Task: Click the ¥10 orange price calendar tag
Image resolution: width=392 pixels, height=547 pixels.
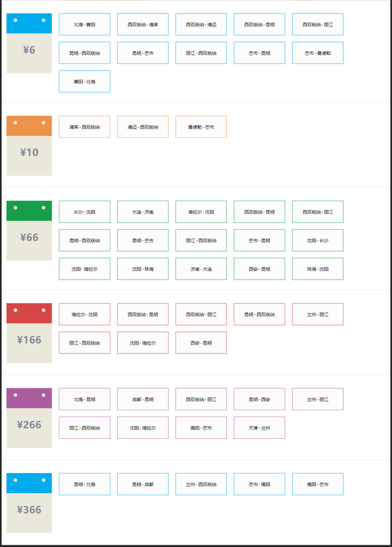Action: point(29,146)
